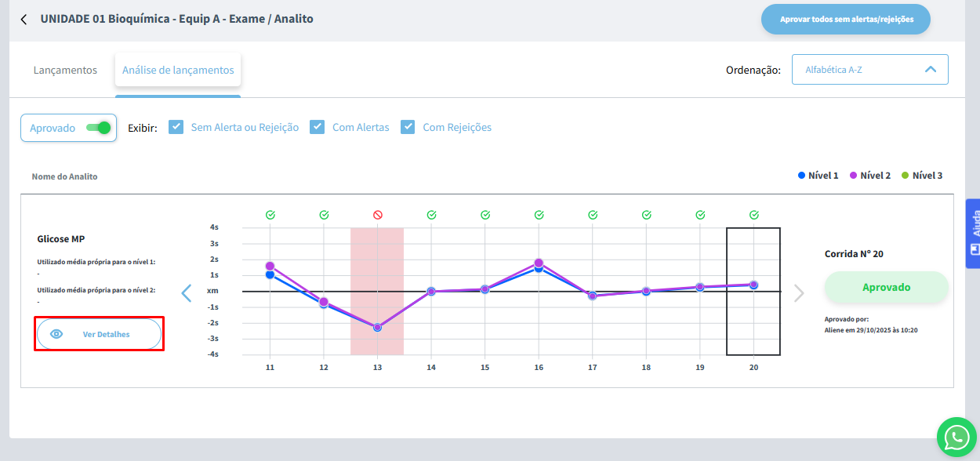
Task: Show next runs with right chevron
Action: tap(799, 293)
